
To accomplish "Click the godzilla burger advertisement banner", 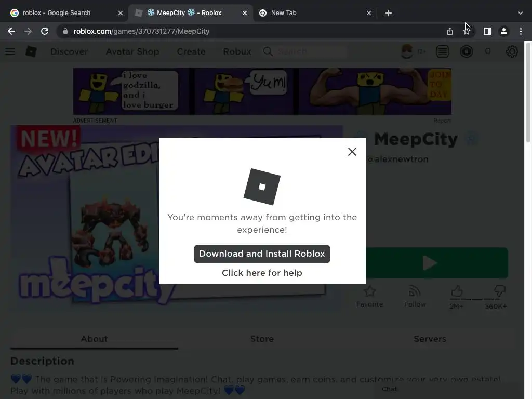I will point(262,91).
